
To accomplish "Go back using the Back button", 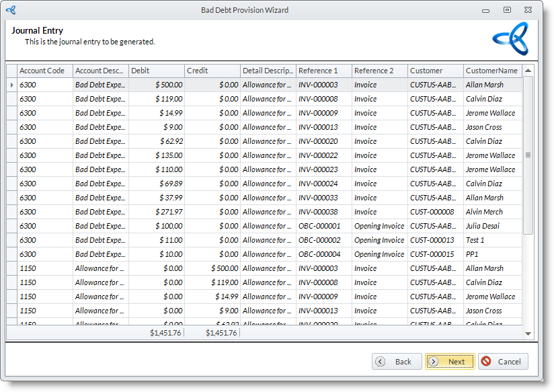I will tap(397, 361).
